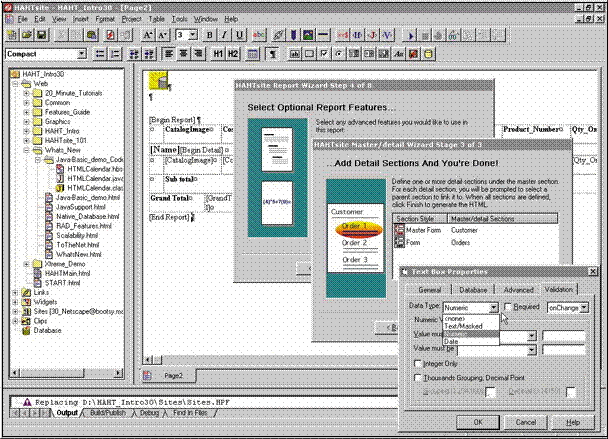This screenshot has height=439, width=608.
Task: Open the Project menu
Action: click(x=131, y=19)
